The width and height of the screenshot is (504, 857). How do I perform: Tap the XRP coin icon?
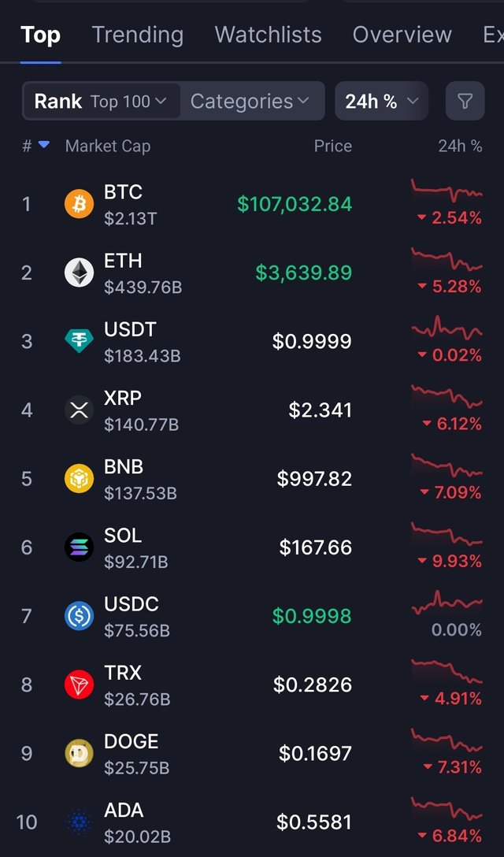pyautogui.click(x=79, y=410)
